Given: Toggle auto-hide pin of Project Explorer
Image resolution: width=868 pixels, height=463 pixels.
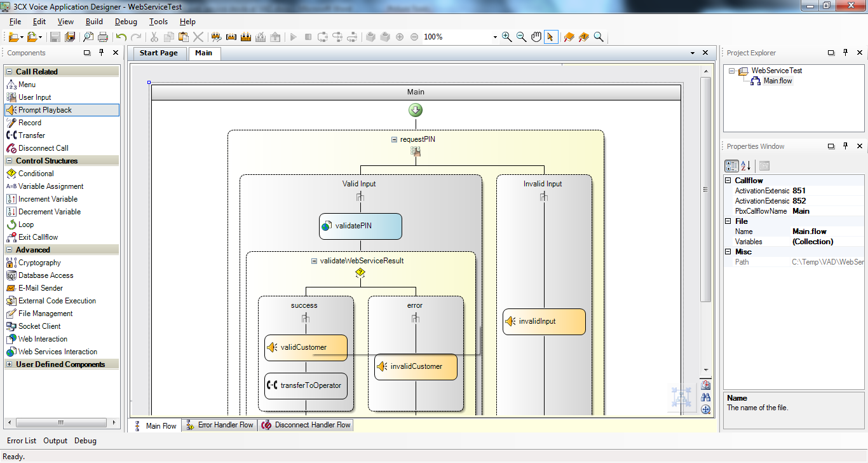Looking at the screenshot, I should pyautogui.click(x=845, y=53).
